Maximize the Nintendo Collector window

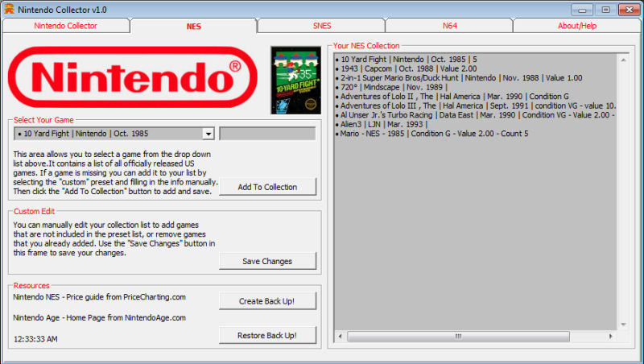tap(605, 10)
